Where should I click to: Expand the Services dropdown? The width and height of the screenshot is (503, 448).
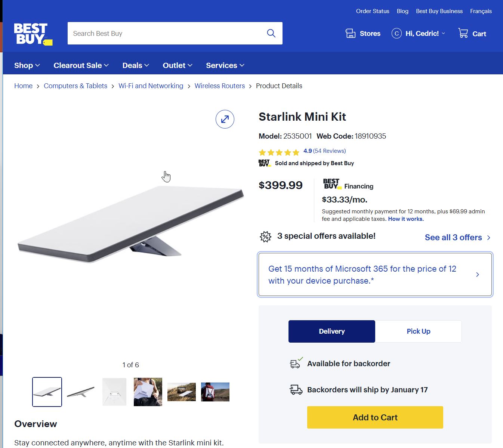tap(225, 65)
